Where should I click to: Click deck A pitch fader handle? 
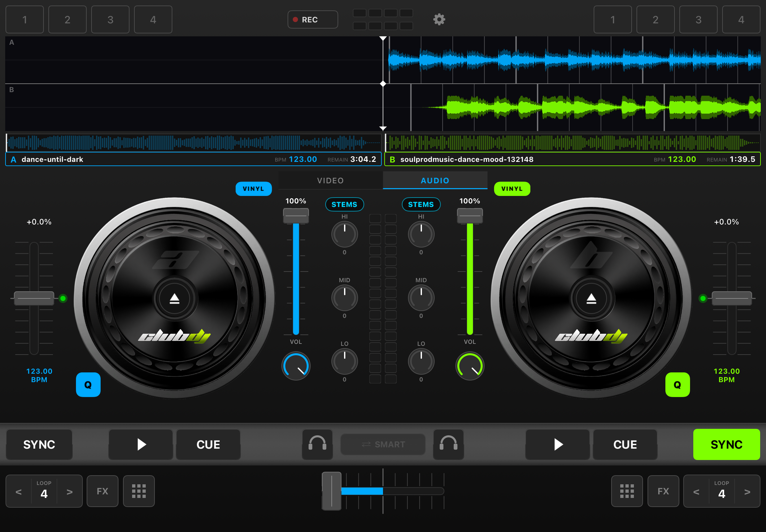pyautogui.click(x=34, y=298)
